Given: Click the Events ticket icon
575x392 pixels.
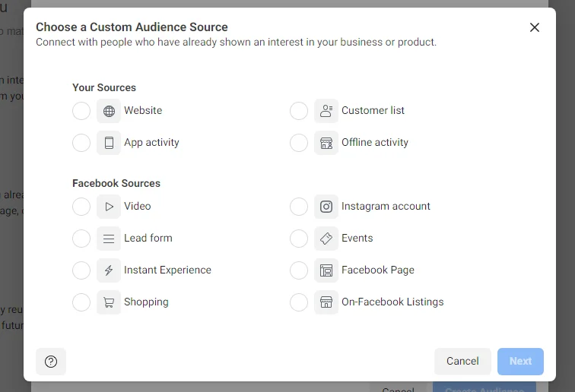Looking at the screenshot, I should coord(326,239).
